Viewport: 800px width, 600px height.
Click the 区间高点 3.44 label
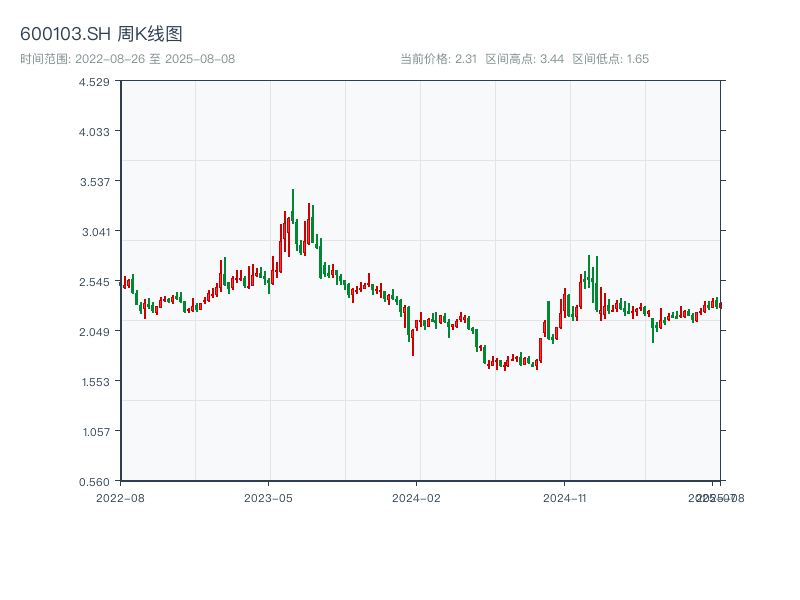pyautogui.click(x=524, y=59)
